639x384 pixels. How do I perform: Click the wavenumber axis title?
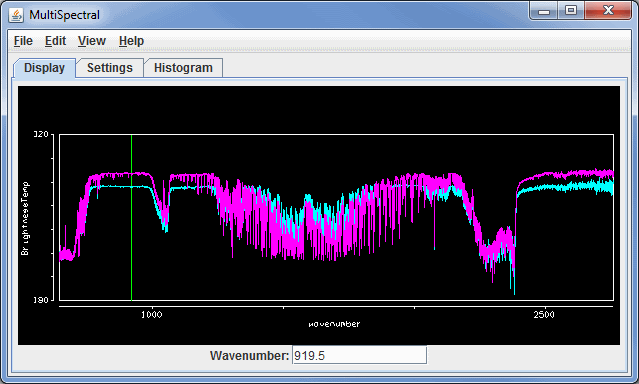coord(334,324)
